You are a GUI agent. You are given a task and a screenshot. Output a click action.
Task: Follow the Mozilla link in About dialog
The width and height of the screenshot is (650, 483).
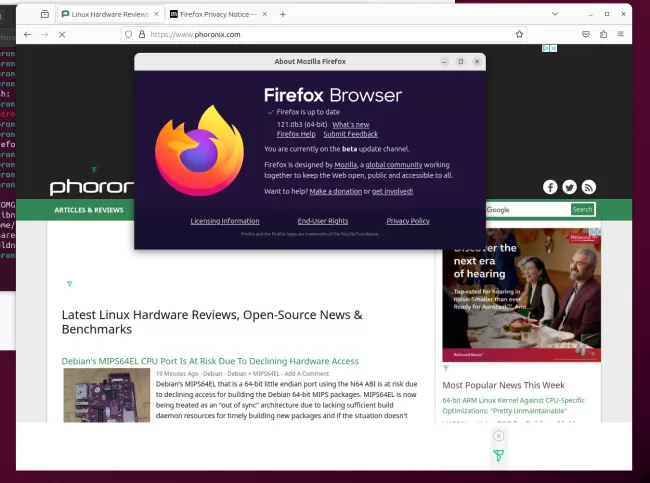pos(346,165)
